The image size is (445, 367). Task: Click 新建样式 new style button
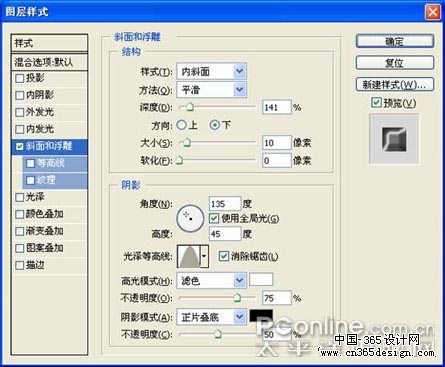[x=395, y=84]
